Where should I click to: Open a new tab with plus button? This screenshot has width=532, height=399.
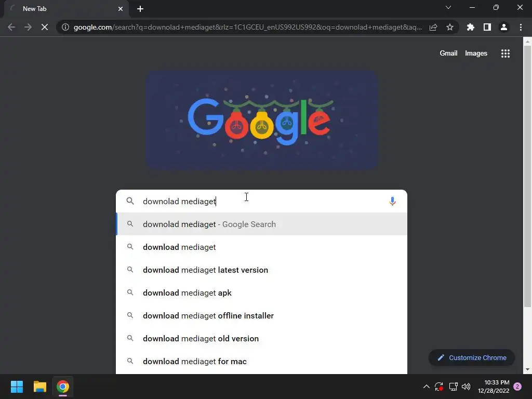[140, 9]
